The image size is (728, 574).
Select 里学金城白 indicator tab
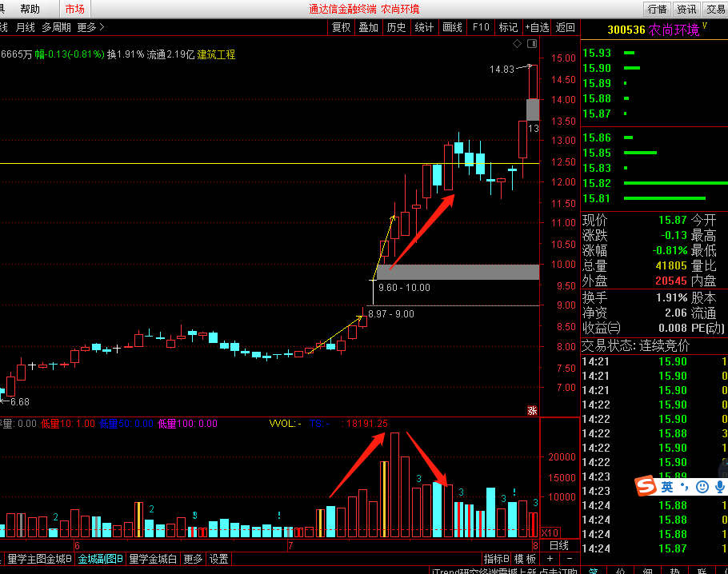click(153, 559)
